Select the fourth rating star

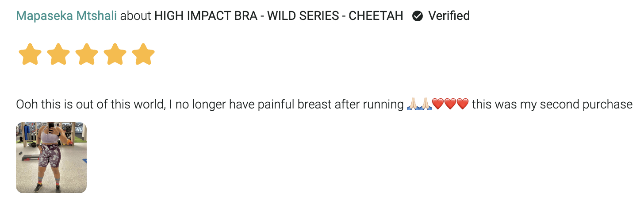click(115, 55)
